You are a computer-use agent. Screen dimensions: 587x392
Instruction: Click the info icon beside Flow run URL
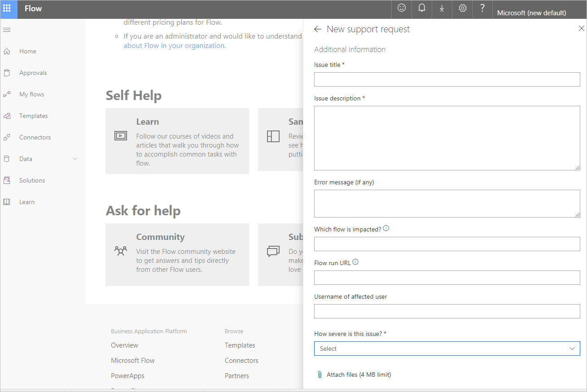355,262
